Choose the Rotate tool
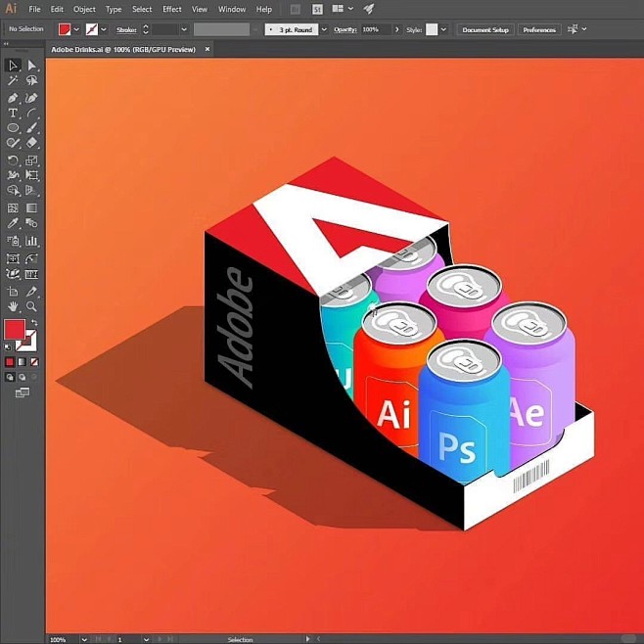The height and width of the screenshot is (644, 644). pyautogui.click(x=13, y=161)
